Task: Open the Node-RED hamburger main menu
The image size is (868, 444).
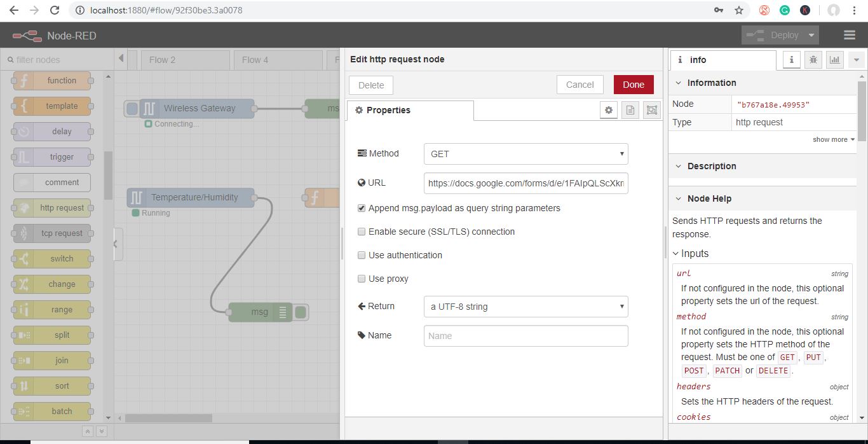Action: pyautogui.click(x=849, y=35)
